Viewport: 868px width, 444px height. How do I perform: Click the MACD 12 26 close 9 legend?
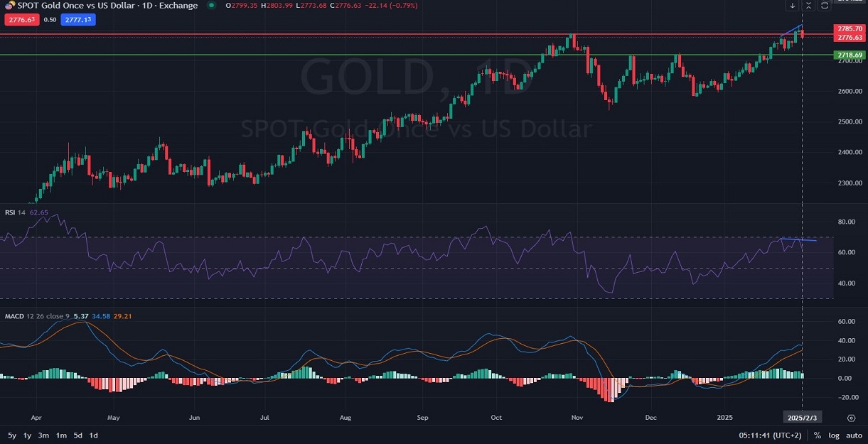[x=37, y=315]
